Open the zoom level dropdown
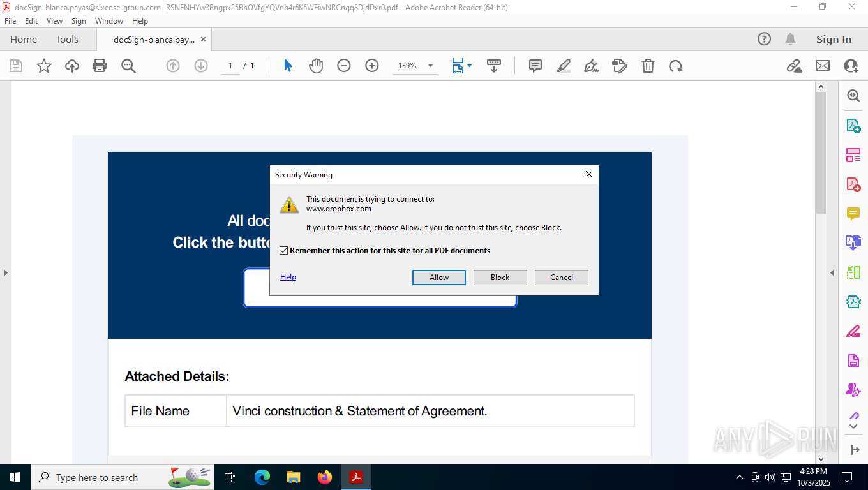The height and width of the screenshot is (490, 868). tap(430, 66)
